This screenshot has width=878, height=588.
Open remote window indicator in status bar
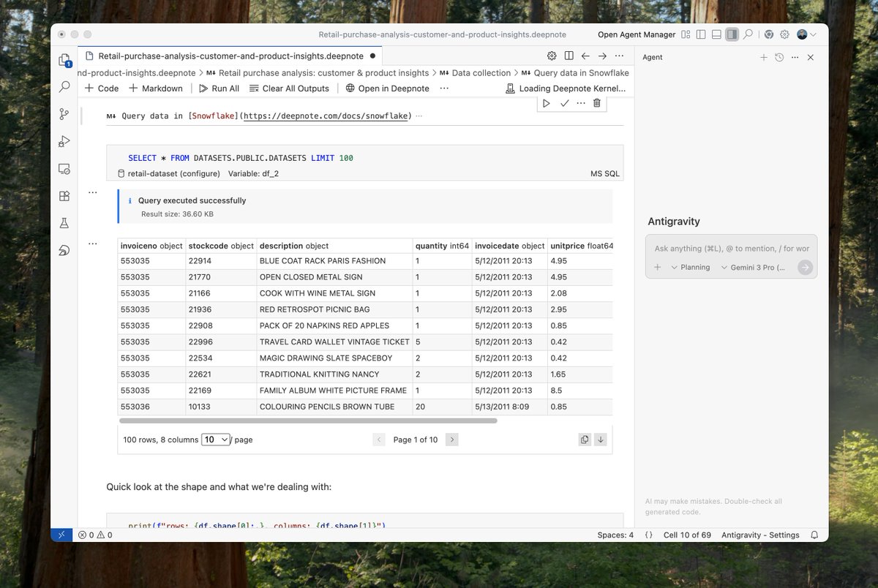pyautogui.click(x=61, y=535)
